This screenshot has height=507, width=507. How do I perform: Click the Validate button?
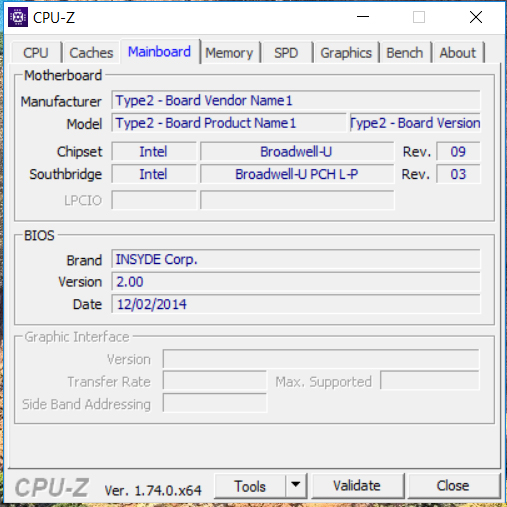pyautogui.click(x=357, y=485)
